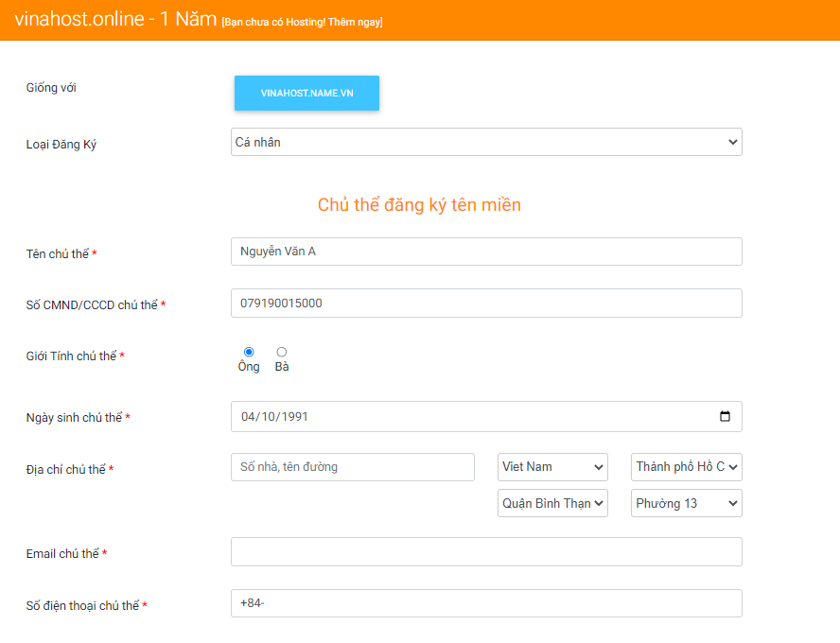Click the blue VINAHOST.NAME.VN button
Screen dimensions: 840x643
(x=306, y=93)
